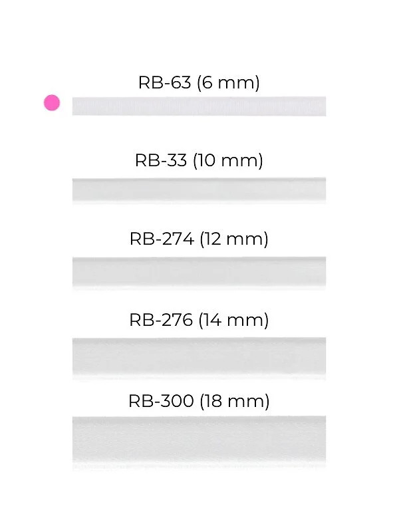
Task: Click the RB-276 model code text
Action: [162, 320]
